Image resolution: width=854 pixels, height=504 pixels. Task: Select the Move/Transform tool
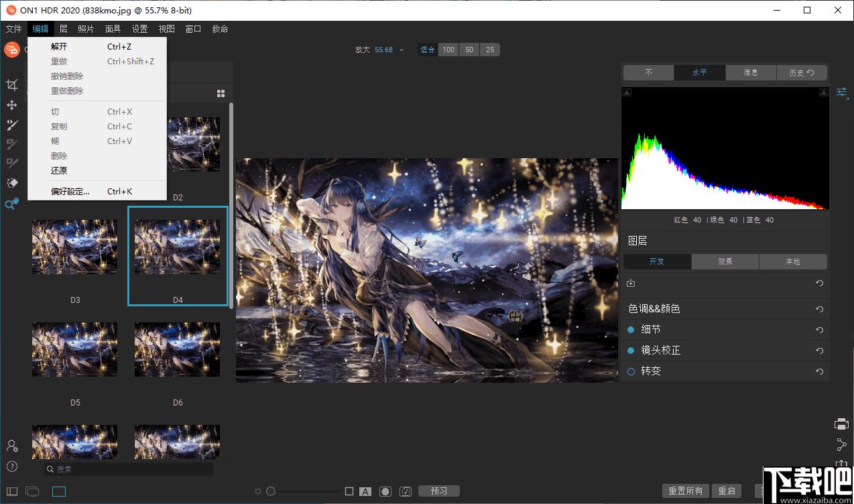(x=12, y=105)
